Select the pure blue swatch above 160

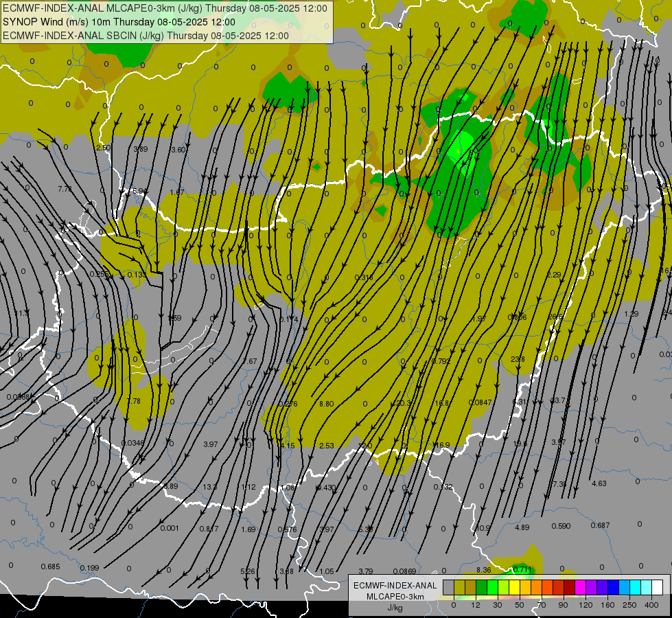pos(613,587)
